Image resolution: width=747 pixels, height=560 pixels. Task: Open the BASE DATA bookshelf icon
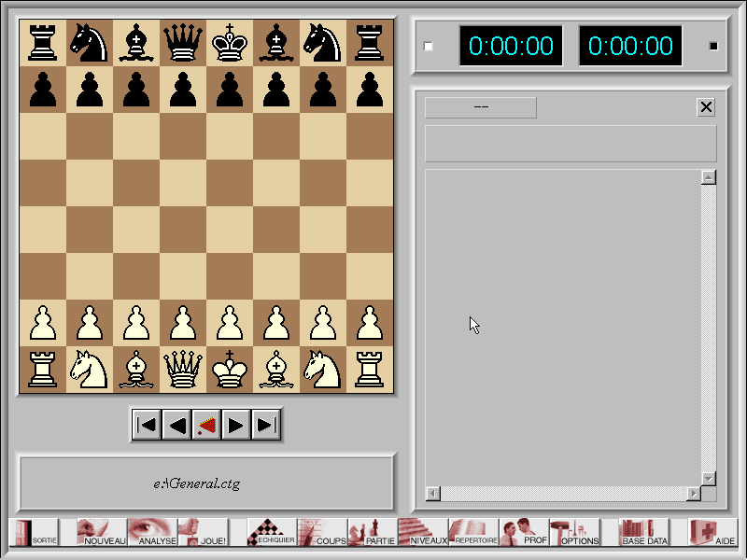(643, 532)
